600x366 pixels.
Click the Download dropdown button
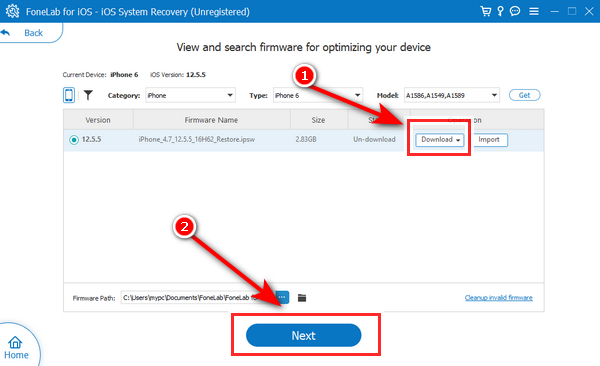point(440,140)
